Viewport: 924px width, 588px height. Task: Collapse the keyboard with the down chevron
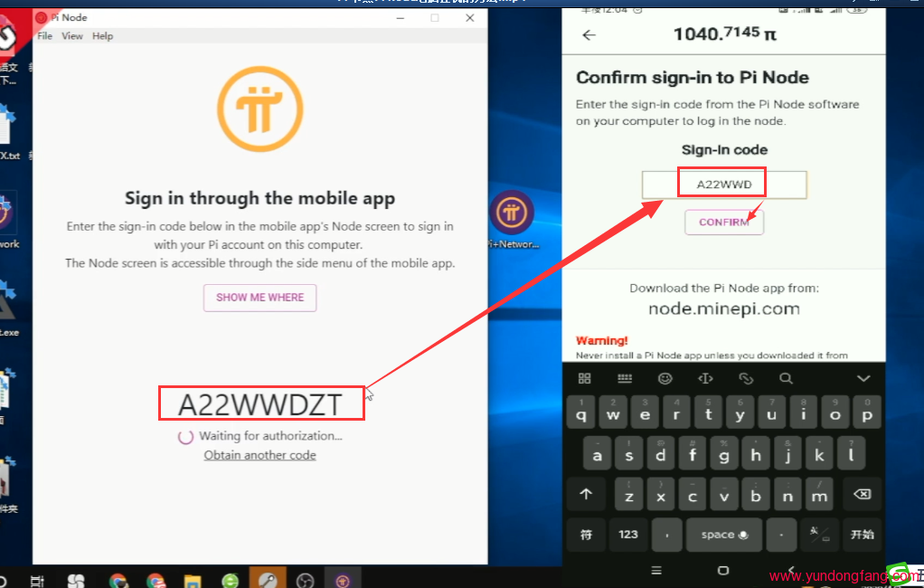[x=863, y=378]
